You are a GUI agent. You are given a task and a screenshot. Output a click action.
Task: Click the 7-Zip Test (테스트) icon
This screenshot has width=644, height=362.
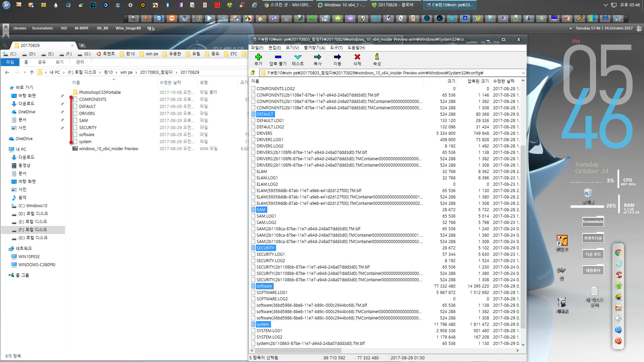298,57
